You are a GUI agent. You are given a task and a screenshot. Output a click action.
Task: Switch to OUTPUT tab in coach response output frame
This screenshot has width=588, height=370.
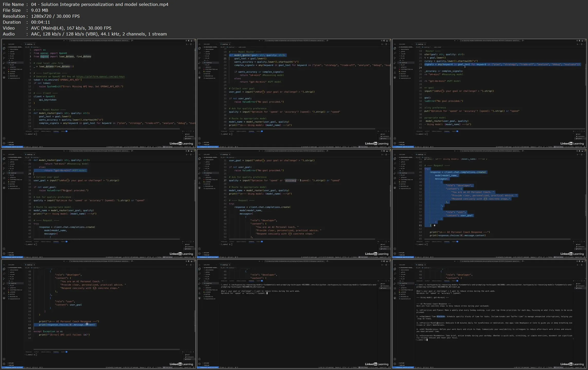[x=427, y=281]
